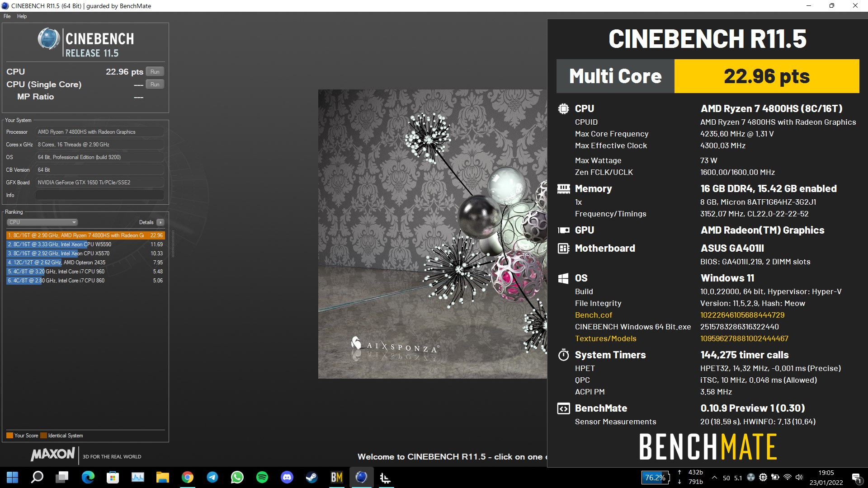Click the Your Score orange legend swatch

pos(9,436)
